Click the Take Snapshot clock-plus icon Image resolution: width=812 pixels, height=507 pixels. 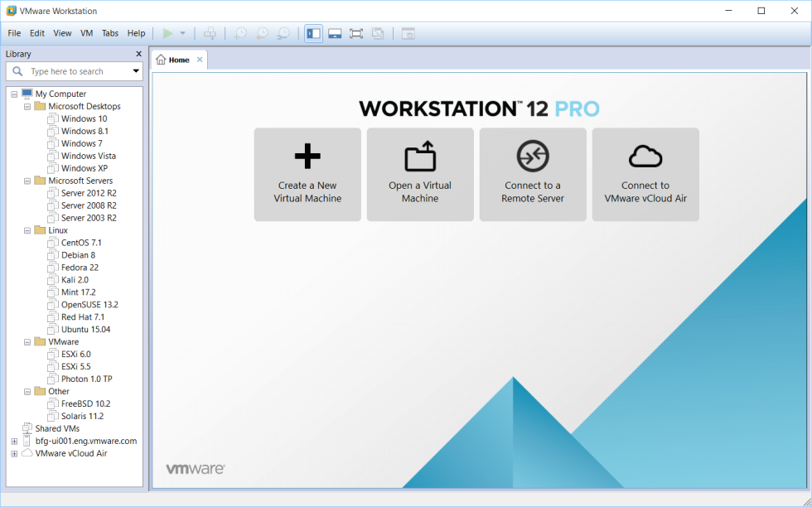240,34
